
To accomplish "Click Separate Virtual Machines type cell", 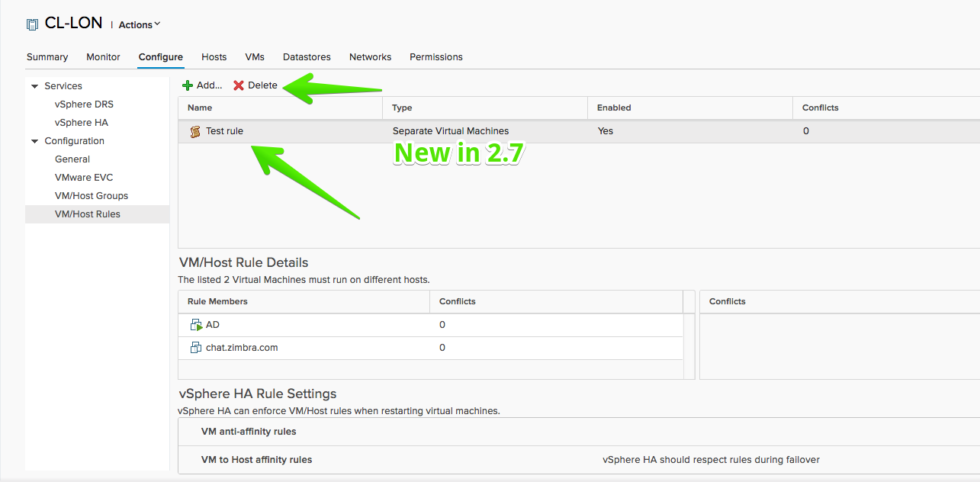I will pos(451,131).
